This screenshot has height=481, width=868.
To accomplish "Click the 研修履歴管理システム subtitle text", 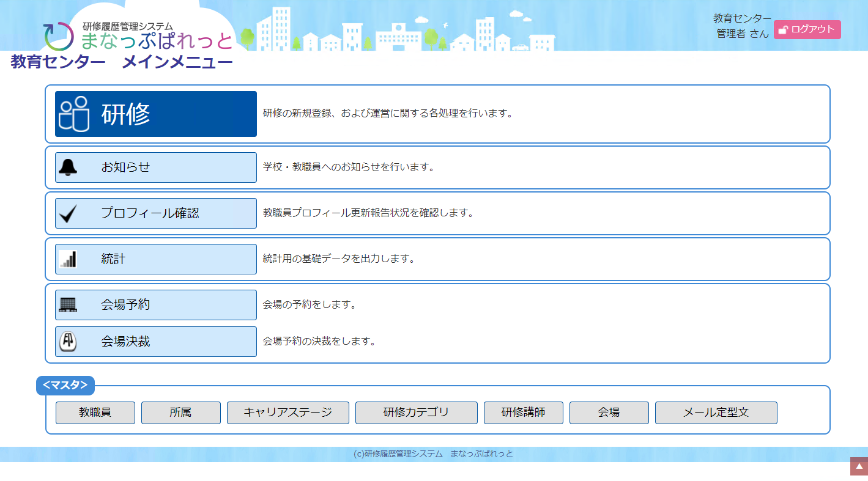I will [x=128, y=26].
